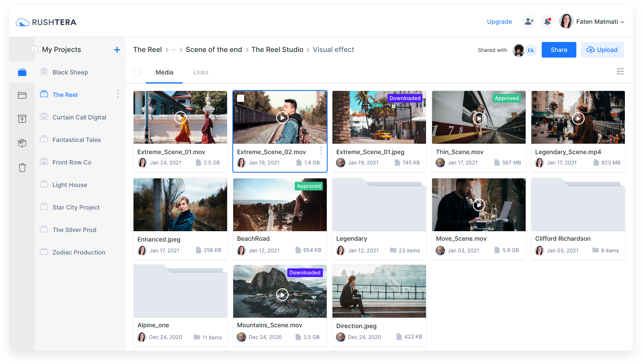Screen dimensions: 643x364
Task: Tick the select all media checkbox
Action: click(x=137, y=72)
